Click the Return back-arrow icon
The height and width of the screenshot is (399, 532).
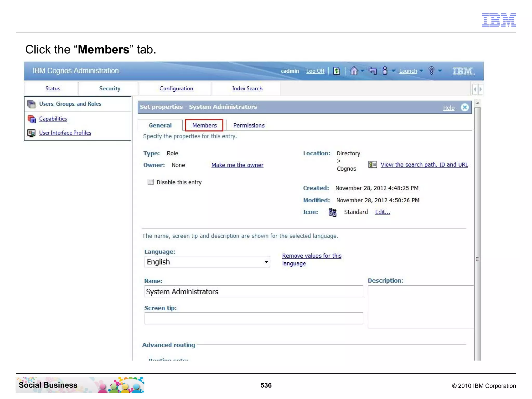click(x=373, y=71)
